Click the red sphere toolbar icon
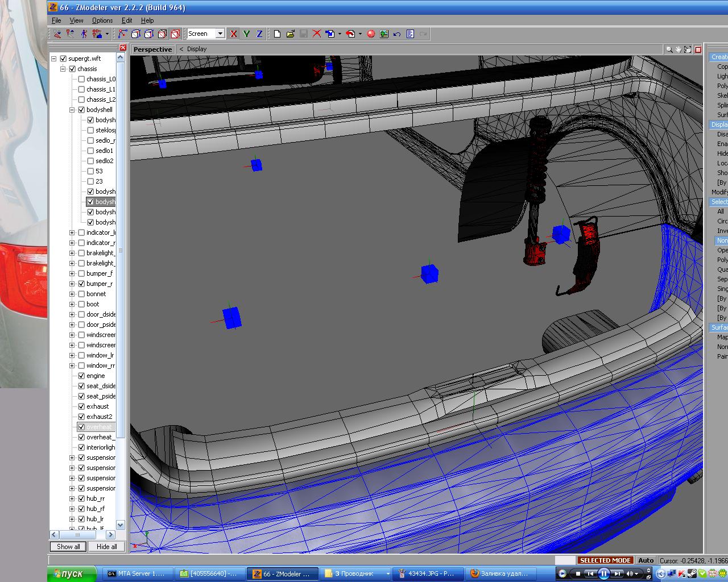 point(371,34)
